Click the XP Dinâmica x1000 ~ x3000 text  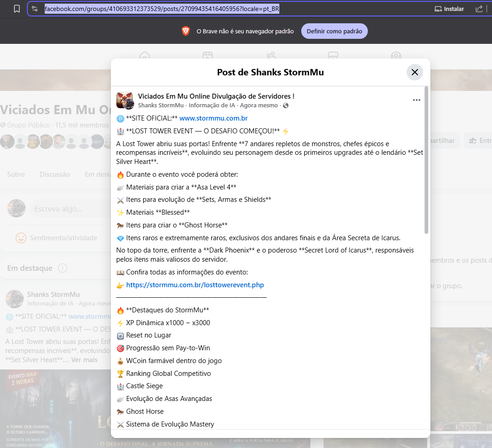[168, 323]
